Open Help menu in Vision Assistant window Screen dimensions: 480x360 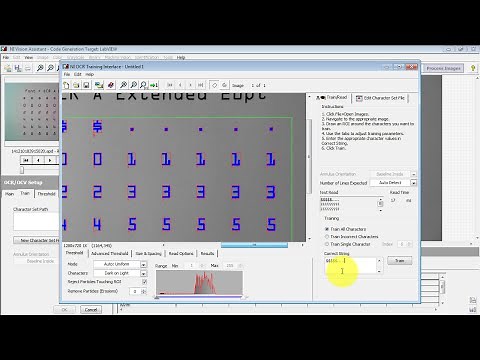pyautogui.click(x=181, y=58)
